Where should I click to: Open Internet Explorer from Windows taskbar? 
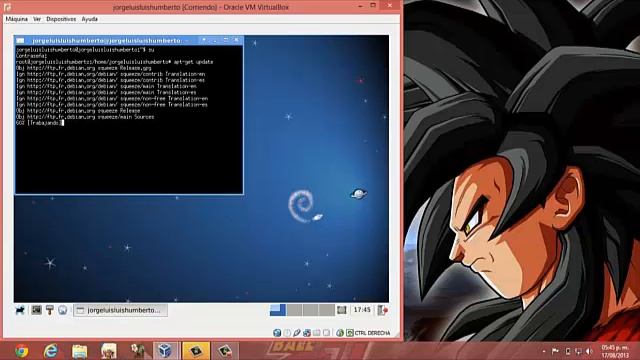[x=51, y=351]
